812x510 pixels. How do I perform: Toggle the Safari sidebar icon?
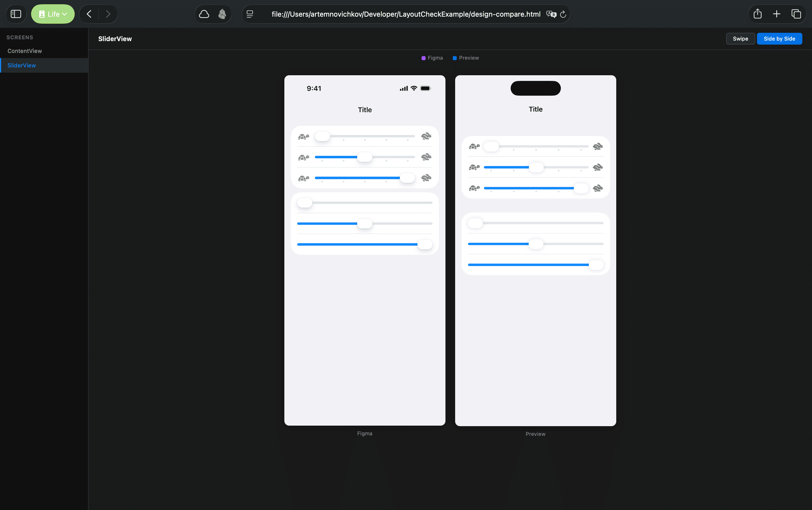coord(16,14)
